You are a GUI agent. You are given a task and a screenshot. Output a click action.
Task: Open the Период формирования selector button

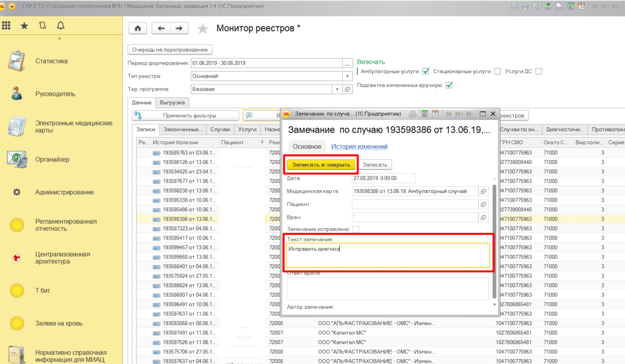(x=348, y=63)
